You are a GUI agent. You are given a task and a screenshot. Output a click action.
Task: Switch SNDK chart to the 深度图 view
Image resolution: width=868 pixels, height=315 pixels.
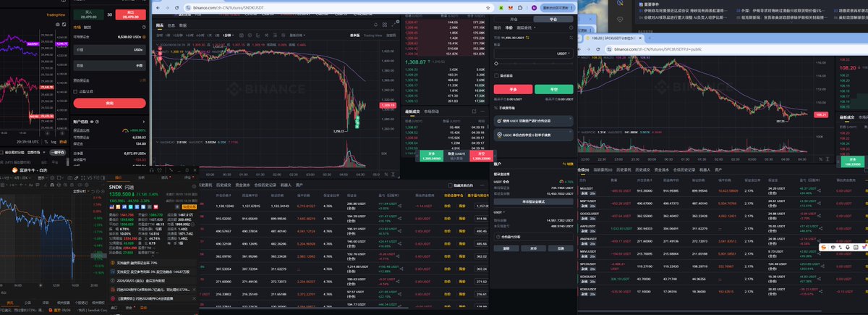pyautogui.click(x=391, y=35)
